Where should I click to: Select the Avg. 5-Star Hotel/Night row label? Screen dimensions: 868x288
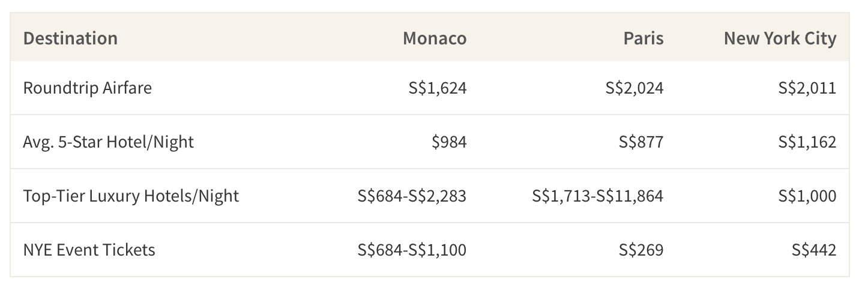pyautogui.click(x=109, y=142)
